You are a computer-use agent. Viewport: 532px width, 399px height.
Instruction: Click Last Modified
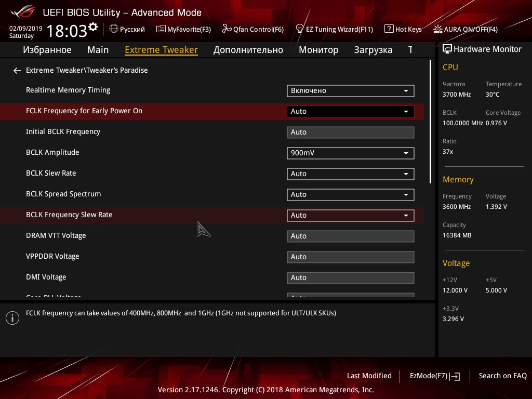[369, 376]
